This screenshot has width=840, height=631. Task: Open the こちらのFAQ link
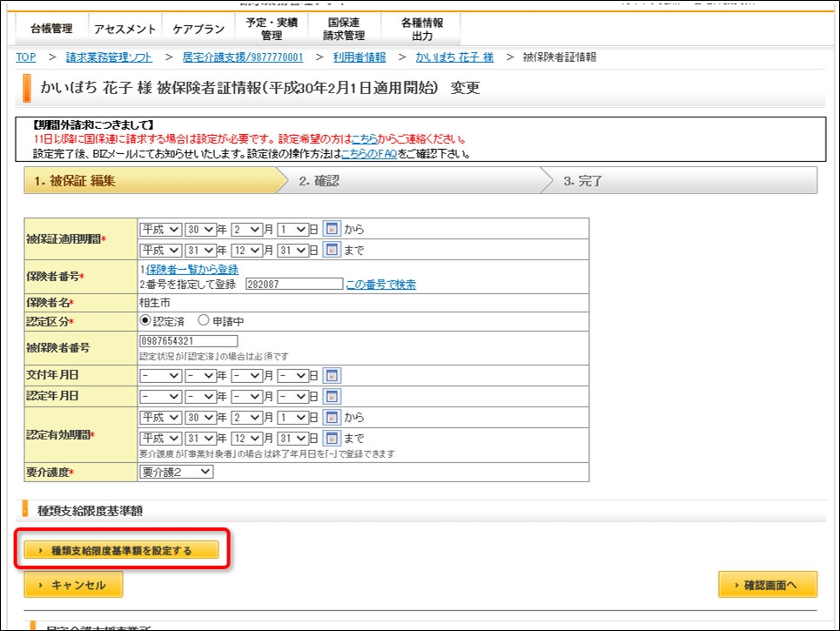tap(369, 154)
